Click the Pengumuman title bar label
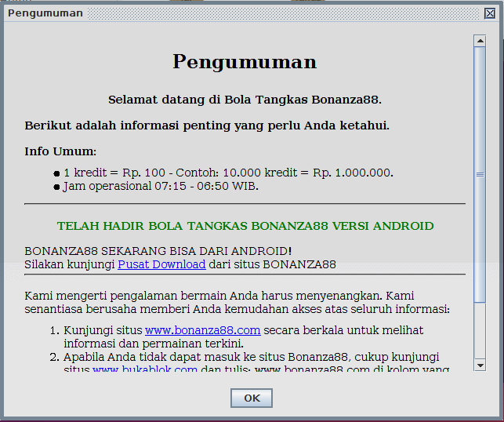 (45, 13)
